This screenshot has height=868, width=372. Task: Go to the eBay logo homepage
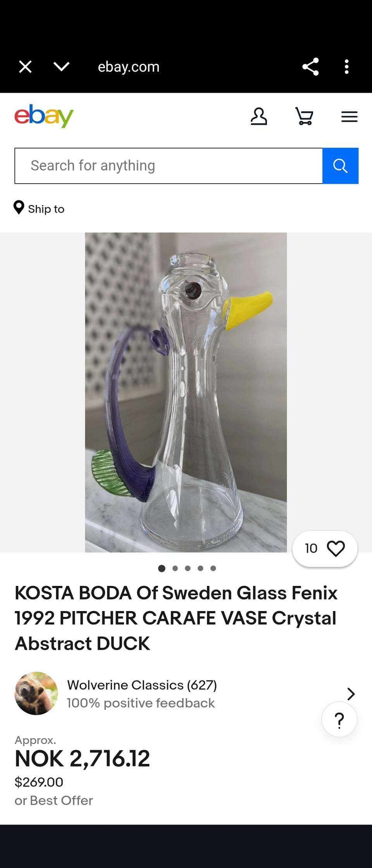click(x=44, y=116)
